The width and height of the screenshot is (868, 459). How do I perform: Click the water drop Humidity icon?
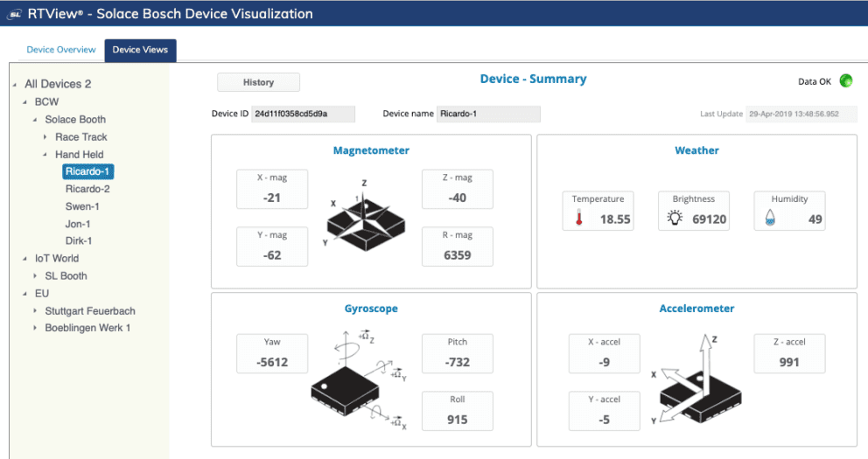click(x=770, y=219)
